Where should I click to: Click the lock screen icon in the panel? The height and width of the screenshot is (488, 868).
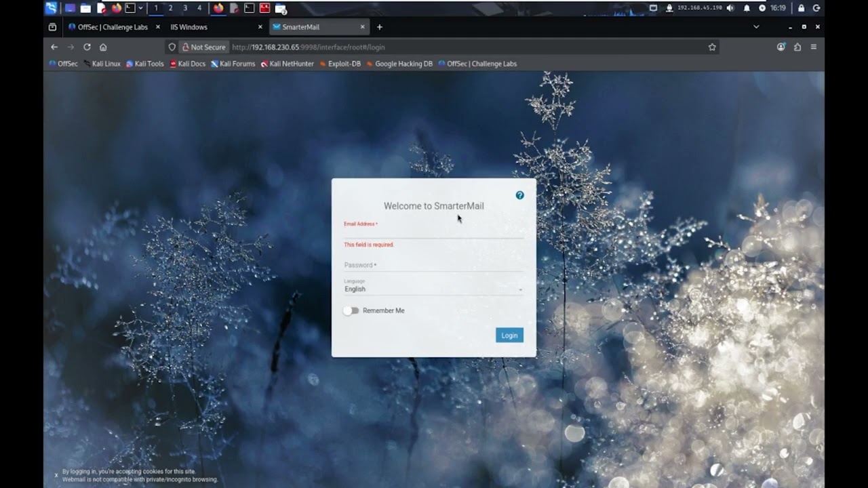[x=801, y=8]
